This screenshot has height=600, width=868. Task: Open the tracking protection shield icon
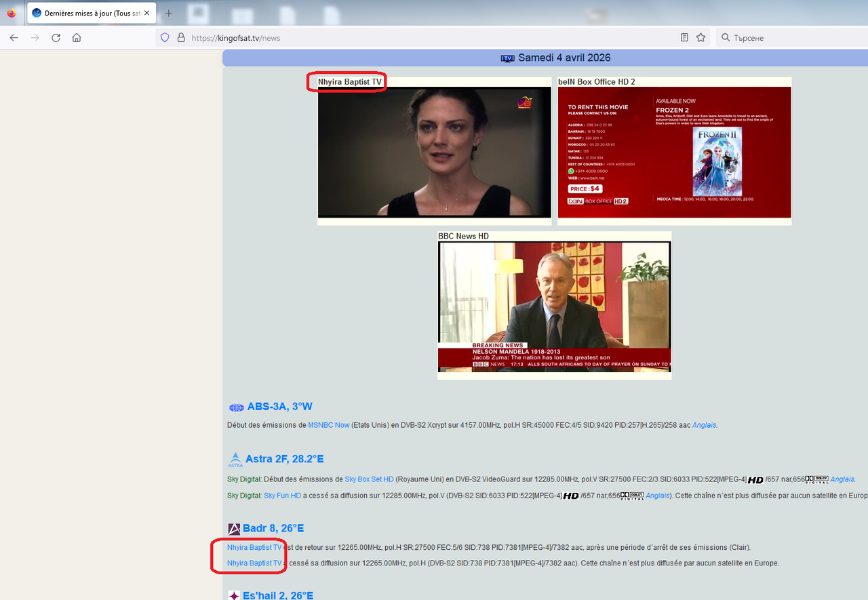[x=165, y=38]
